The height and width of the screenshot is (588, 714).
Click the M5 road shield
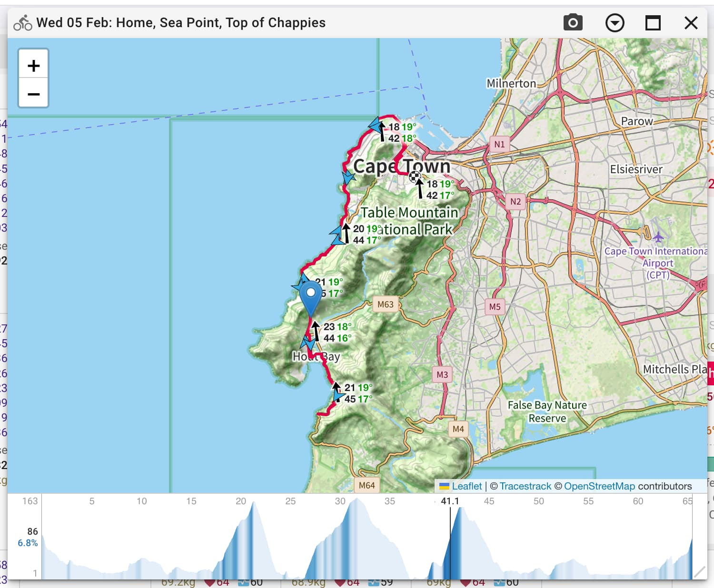click(495, 307)
